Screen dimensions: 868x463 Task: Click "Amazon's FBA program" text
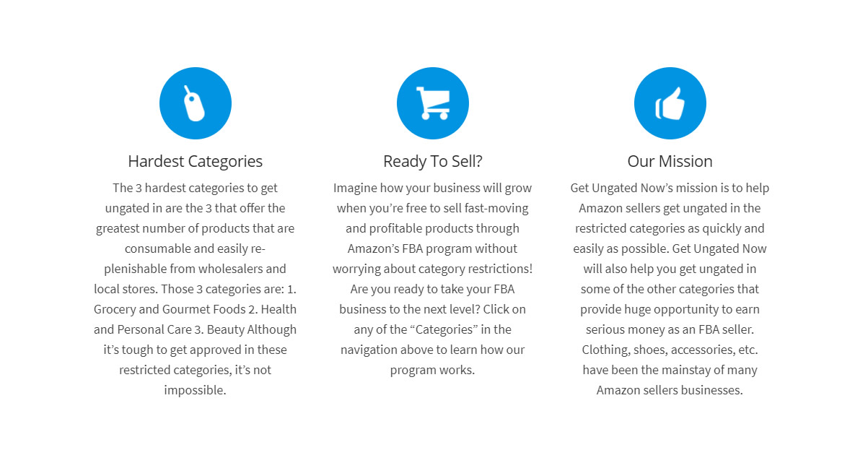pyautogui.click(x=420, y=248)
